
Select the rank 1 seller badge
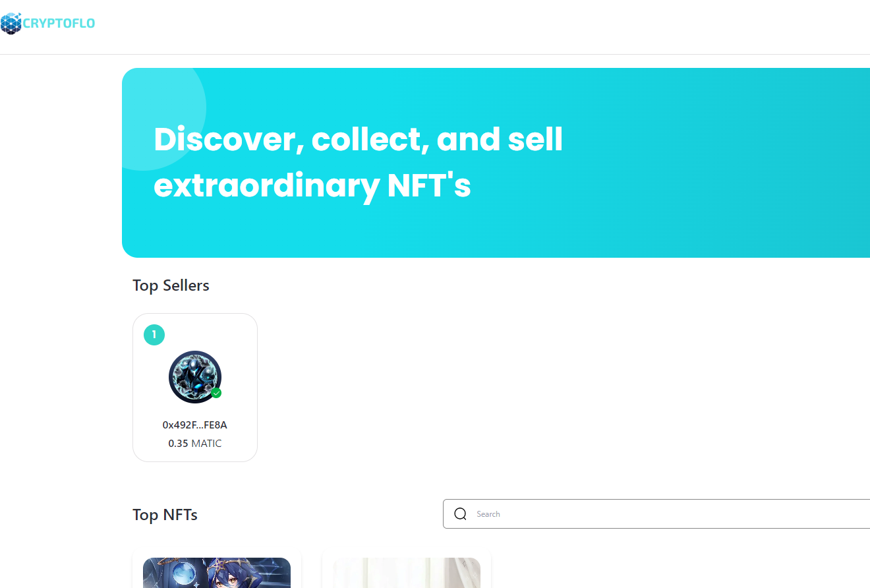154,335
